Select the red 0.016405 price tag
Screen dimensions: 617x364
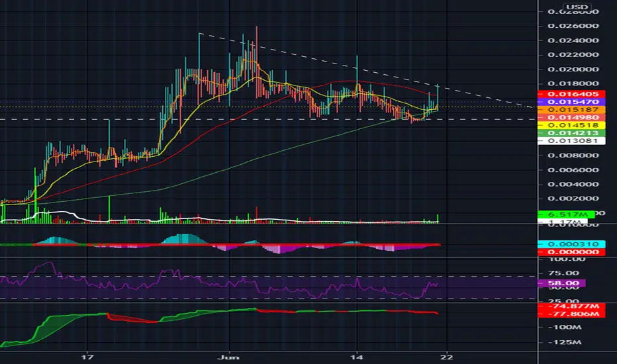(x=571, y=94)
